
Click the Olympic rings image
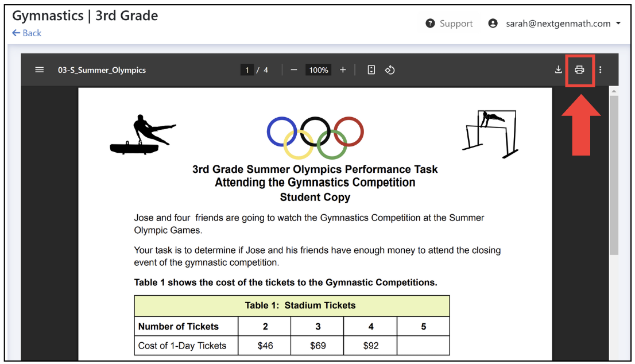[315, 138]
